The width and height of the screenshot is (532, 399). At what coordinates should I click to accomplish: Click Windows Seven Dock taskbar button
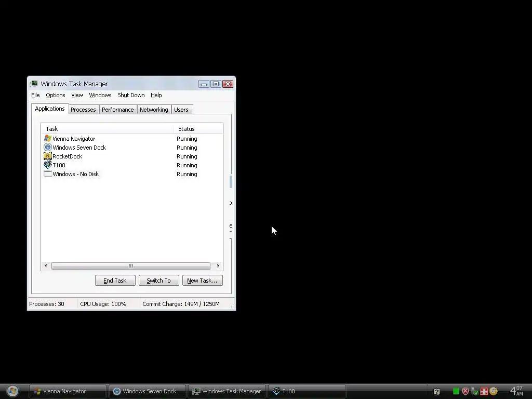pos(147,391)
